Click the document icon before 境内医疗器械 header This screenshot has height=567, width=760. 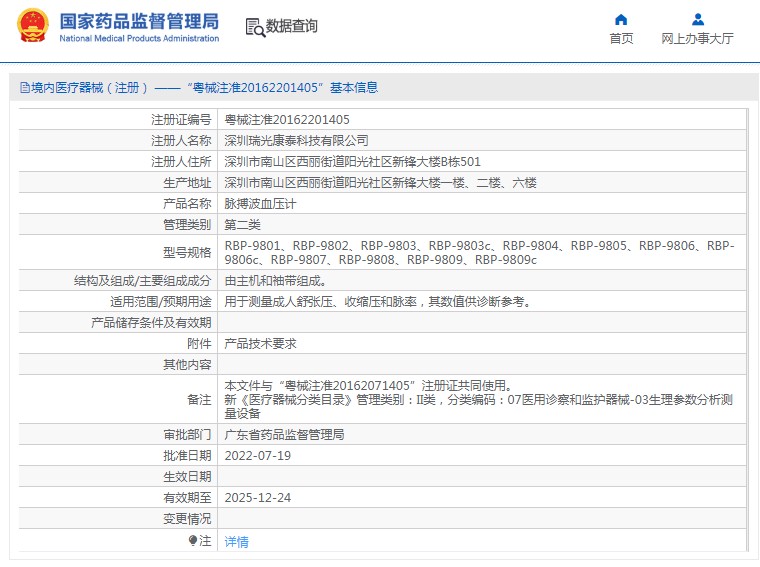[x=24, y=88]
